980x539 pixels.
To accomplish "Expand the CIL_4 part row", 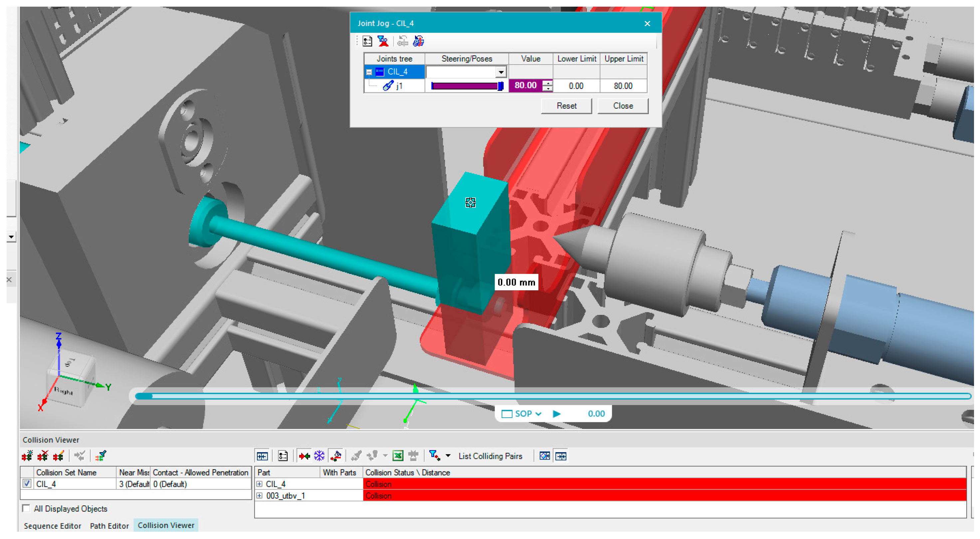I will 259,484.
